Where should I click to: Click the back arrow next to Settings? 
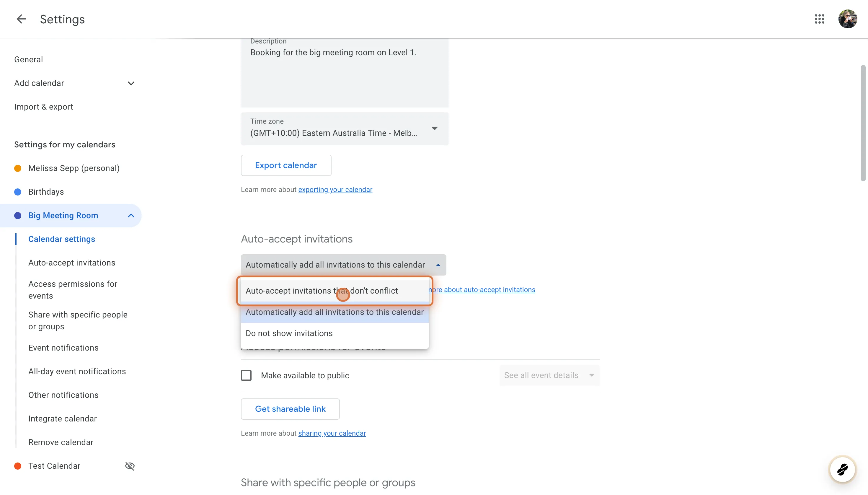(x=21, y=19)
